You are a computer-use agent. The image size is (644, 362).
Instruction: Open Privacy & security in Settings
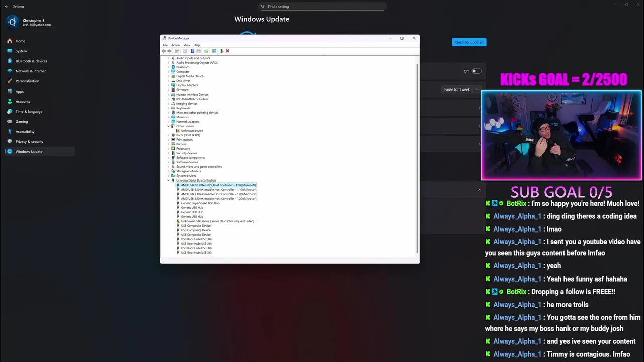(x=39, y=141)
